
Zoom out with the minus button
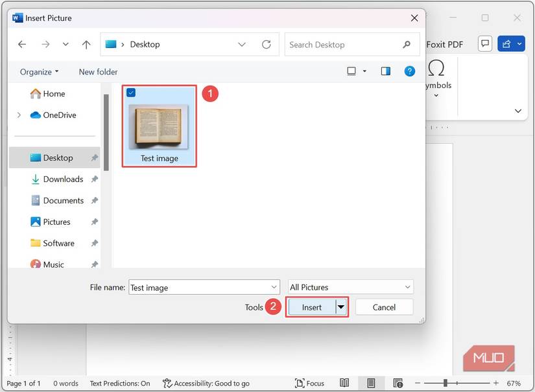[418, 383]
